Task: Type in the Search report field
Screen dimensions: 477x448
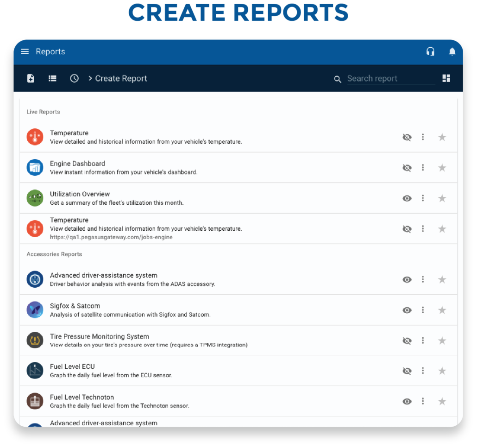Action: pyautogui.click(x=391, y=78)
